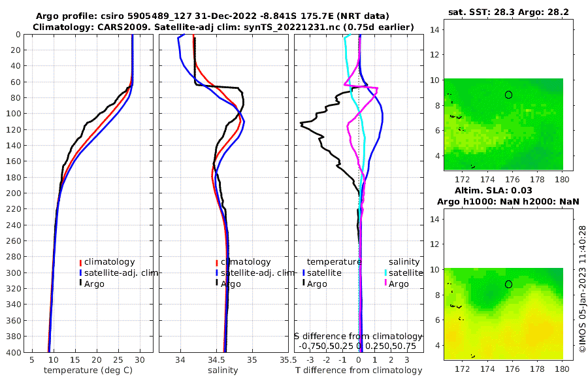Click the IMOS copyright timestamp text
Viewport: 588px width, 379px height.
point(582,289)
